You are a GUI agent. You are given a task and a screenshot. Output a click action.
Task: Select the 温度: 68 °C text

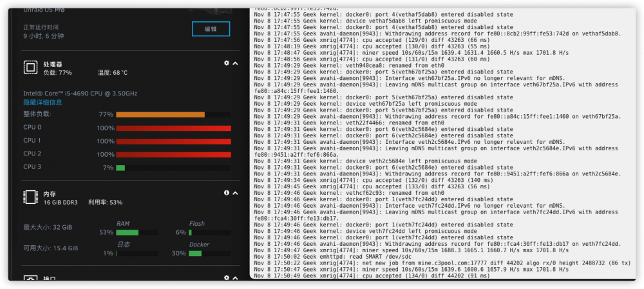(113, 72)
